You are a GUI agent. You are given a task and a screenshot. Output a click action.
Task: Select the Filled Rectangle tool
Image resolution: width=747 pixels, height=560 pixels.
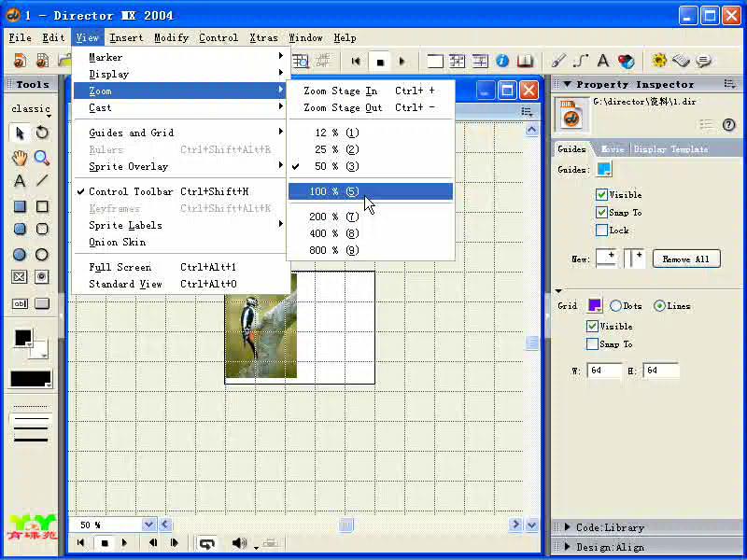[x=20, y=206]
